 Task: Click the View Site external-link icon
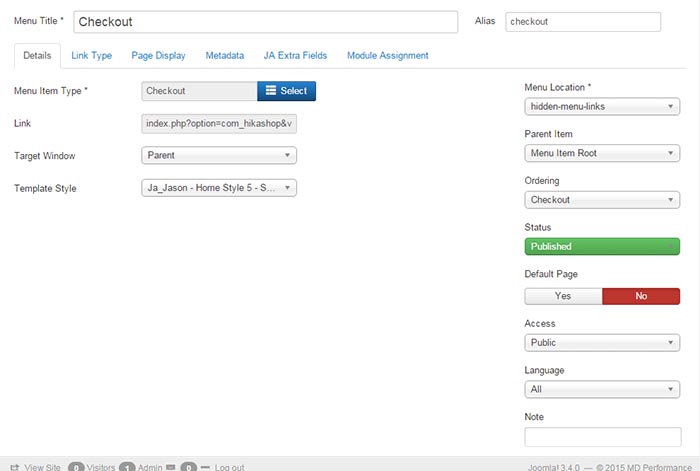coord(15,467)
